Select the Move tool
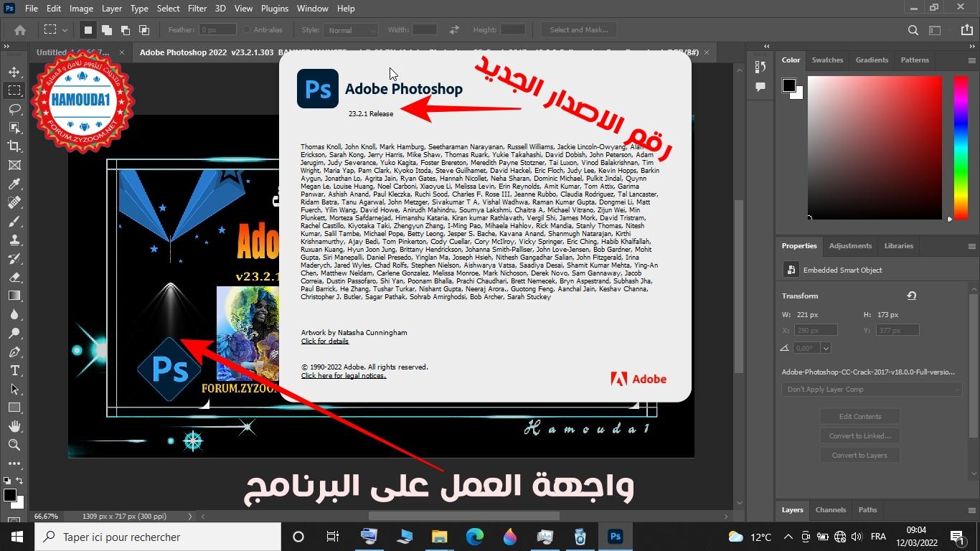 point(14,72)
